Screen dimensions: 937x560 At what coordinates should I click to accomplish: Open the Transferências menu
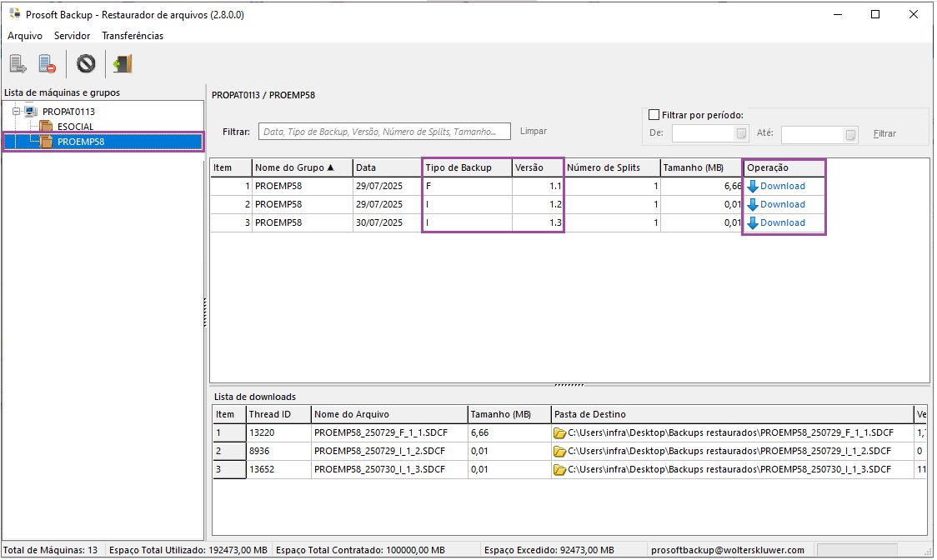(x=133, y=36)
